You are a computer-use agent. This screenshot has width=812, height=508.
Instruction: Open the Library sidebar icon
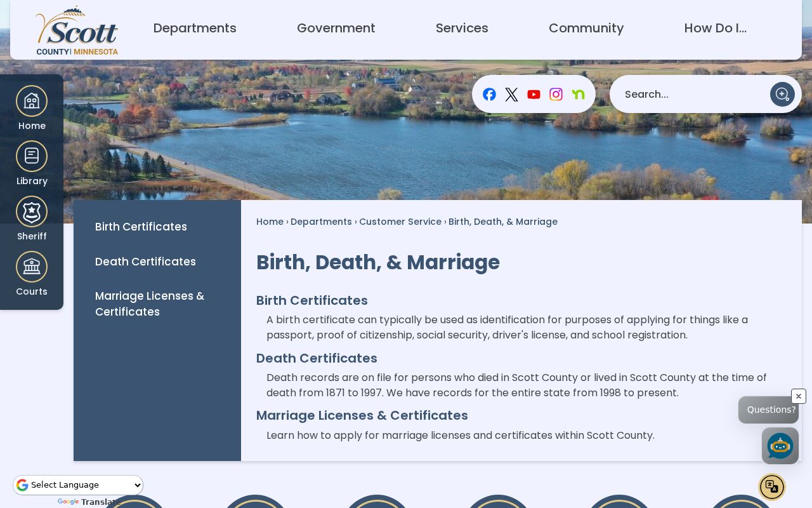tap(32, 163)
